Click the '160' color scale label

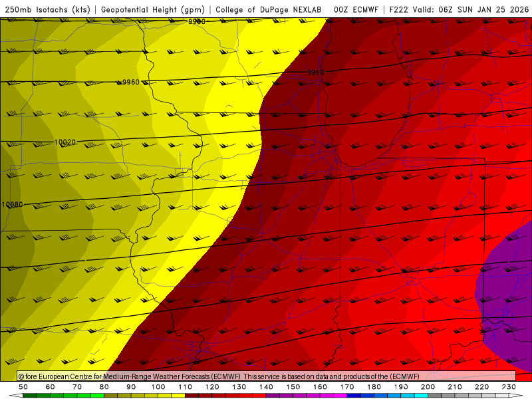tap(320, 387)
